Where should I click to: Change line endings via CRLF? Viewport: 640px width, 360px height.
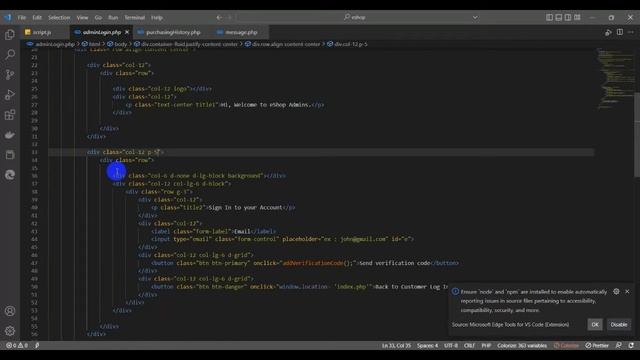(x=469, y=345)
